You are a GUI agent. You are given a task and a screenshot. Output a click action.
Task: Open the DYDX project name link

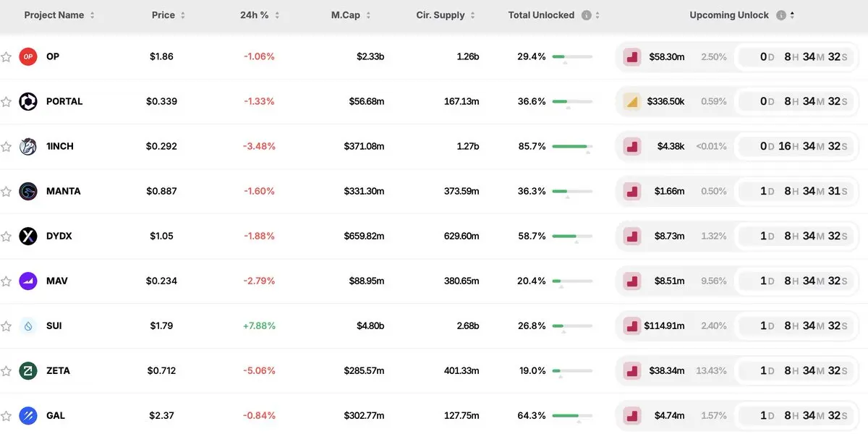click(59, 236)
